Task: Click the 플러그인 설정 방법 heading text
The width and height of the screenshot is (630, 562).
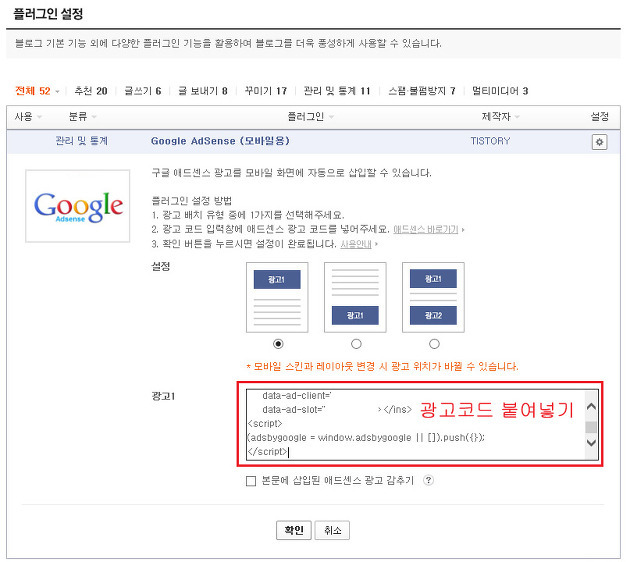Action: click(191, 200)
